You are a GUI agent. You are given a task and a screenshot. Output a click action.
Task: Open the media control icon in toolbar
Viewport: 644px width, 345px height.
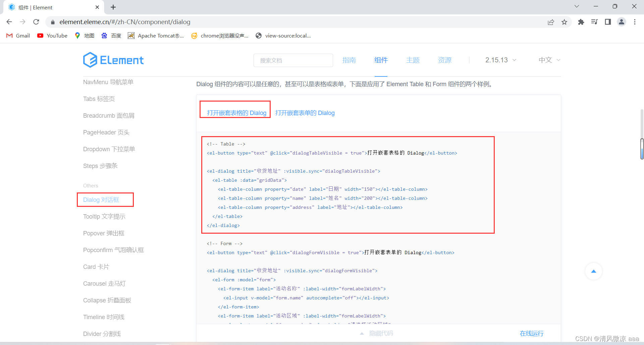point(594,22)
